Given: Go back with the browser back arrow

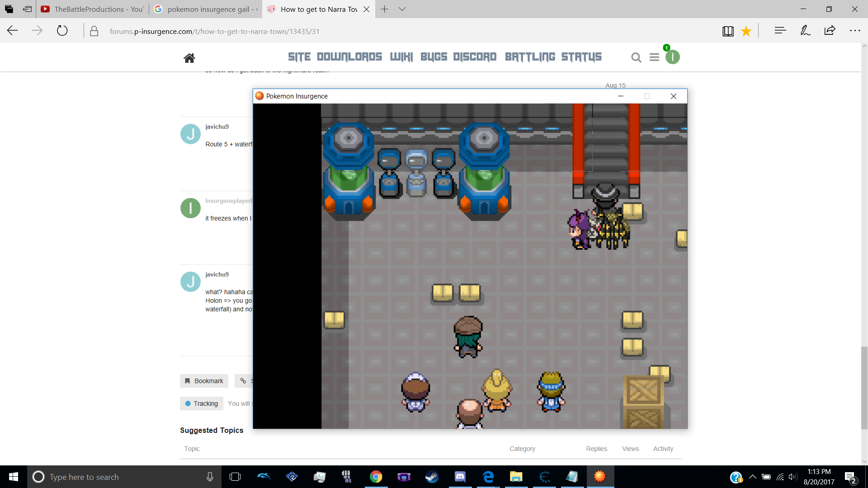Looking at the screenshot, I should (x=13, y=31).
